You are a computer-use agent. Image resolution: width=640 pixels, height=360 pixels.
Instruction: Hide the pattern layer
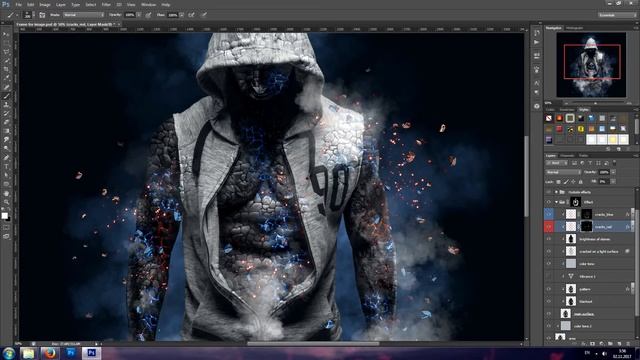(549, 289)
